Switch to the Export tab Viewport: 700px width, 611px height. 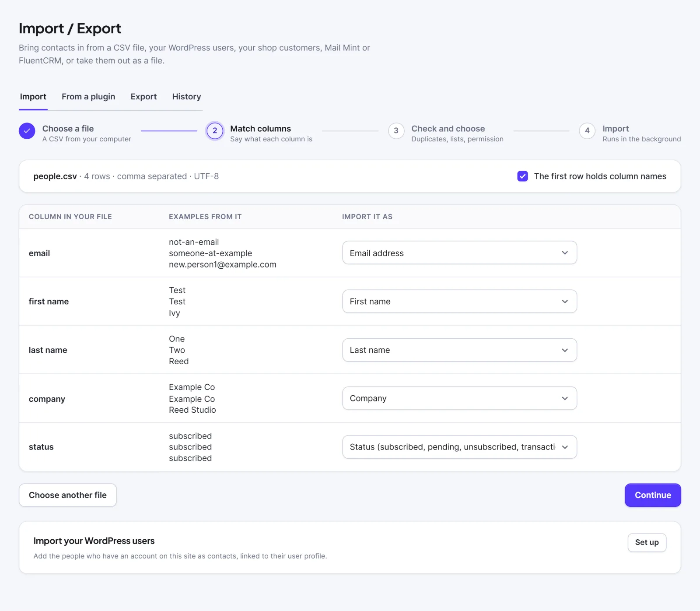click(x=143, y=97)
